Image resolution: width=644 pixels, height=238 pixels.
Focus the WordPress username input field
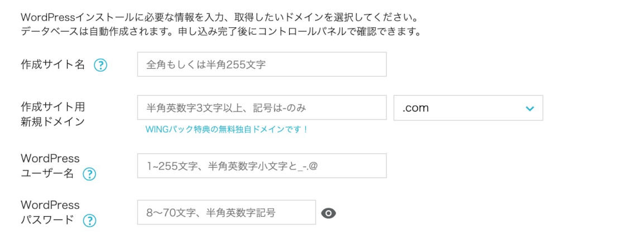tap(262, 166)
